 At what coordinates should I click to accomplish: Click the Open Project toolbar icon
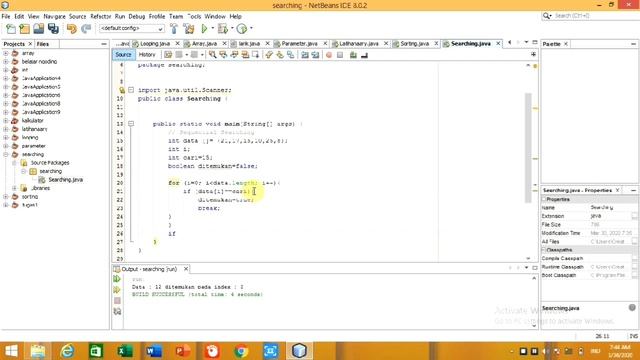pos(38,29)
